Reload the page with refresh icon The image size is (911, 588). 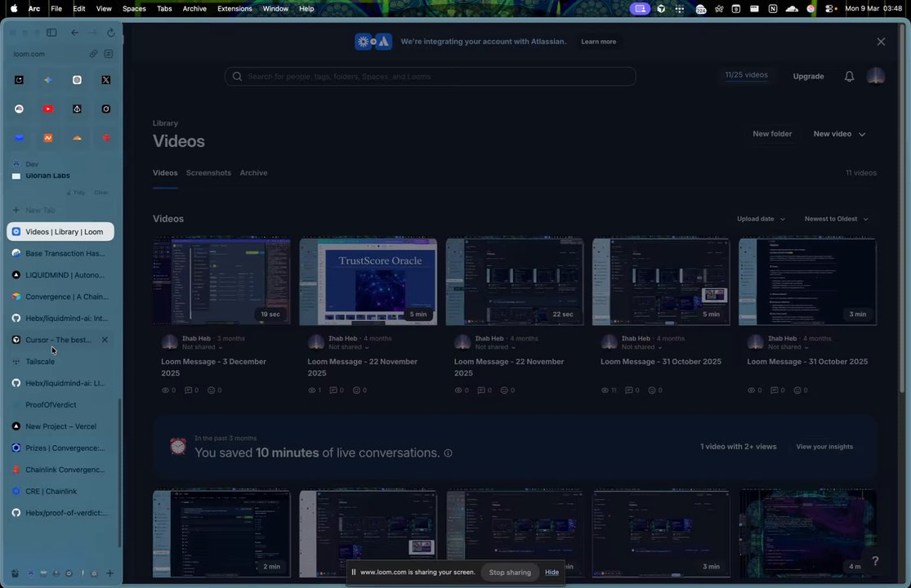tap(110, 33)
